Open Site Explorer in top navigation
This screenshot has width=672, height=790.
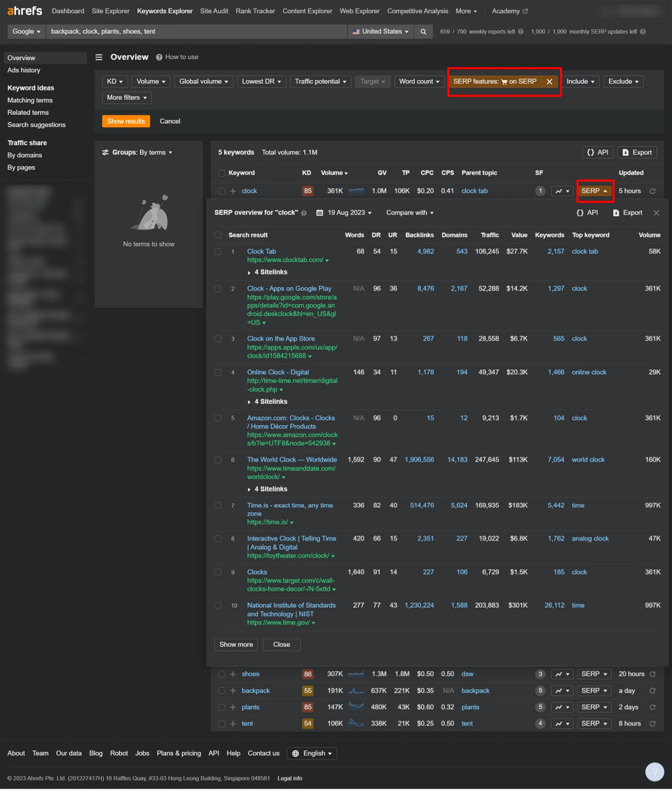[x=110, y=11]
